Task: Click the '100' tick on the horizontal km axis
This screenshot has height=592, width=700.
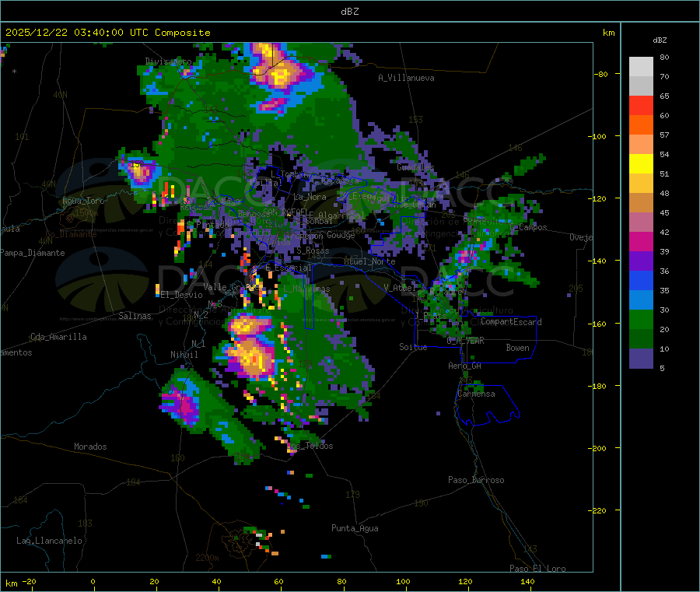Action: click(x=403, y=581)
